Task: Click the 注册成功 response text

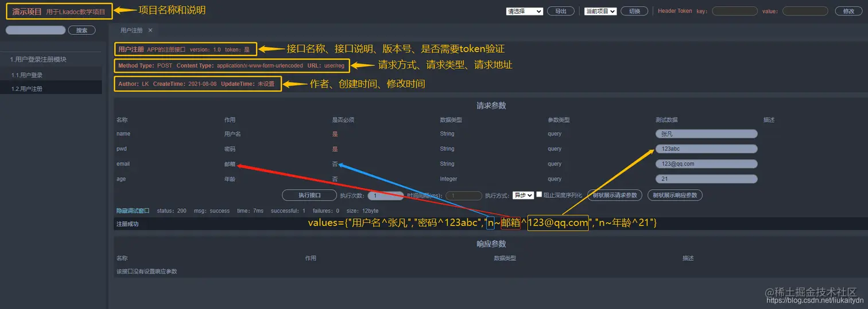Action: (127, 224)
